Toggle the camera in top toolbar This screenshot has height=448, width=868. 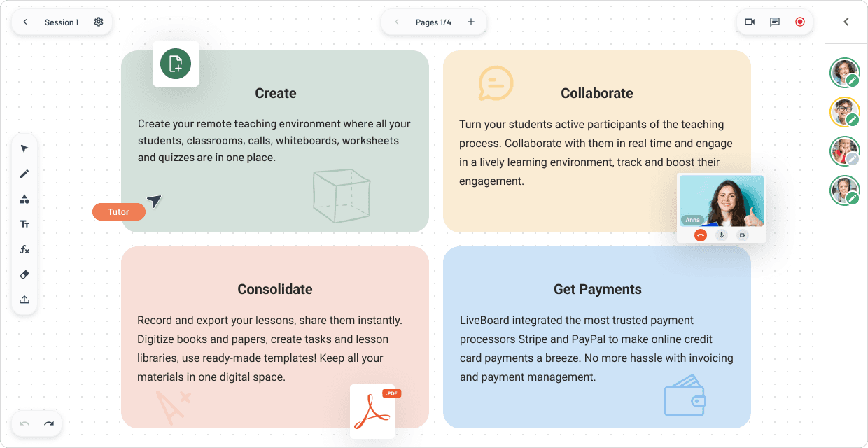750,22
